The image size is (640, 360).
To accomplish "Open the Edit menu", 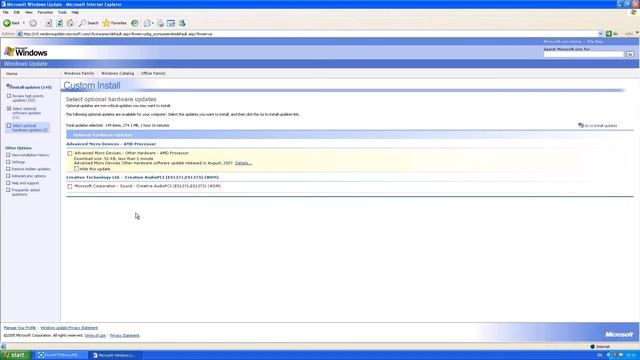I will [x=17, y=12].
